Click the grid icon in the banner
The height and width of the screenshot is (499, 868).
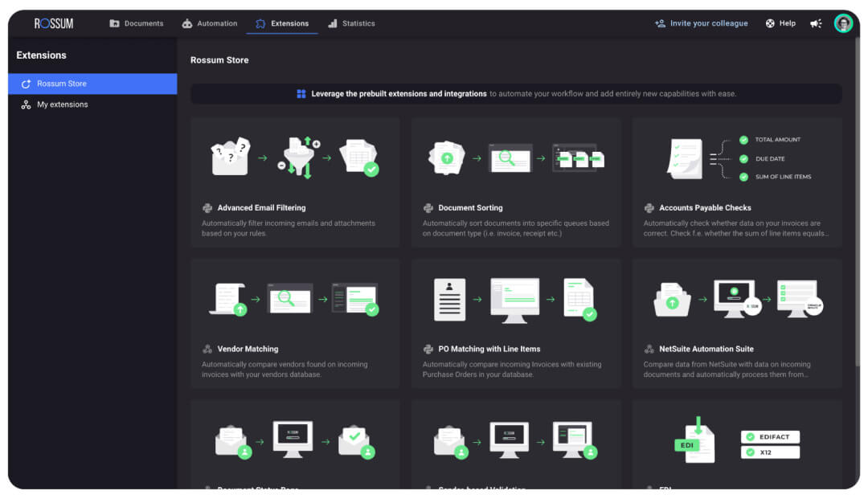click(301, 93)
